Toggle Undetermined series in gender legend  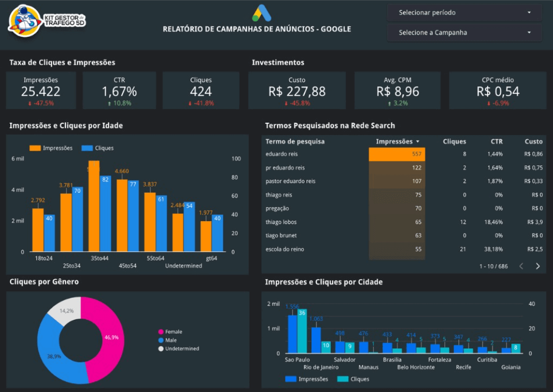(x=161, y=349)
